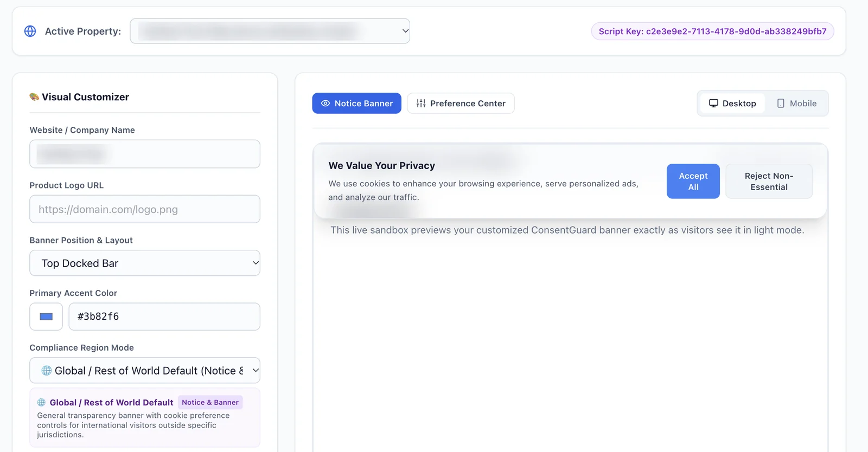
Task: Click the Visual Customizer heading text
Action: coord(85,97)
